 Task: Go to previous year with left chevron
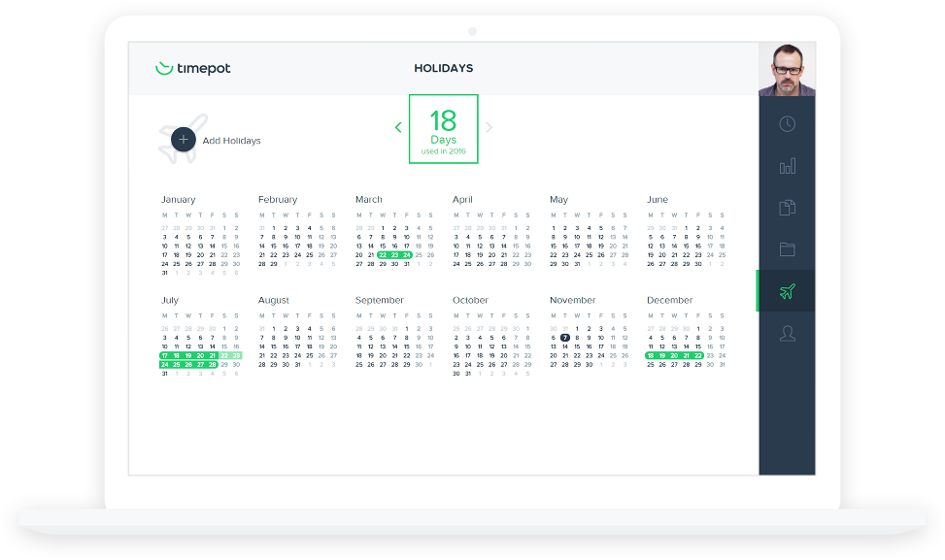398,127
